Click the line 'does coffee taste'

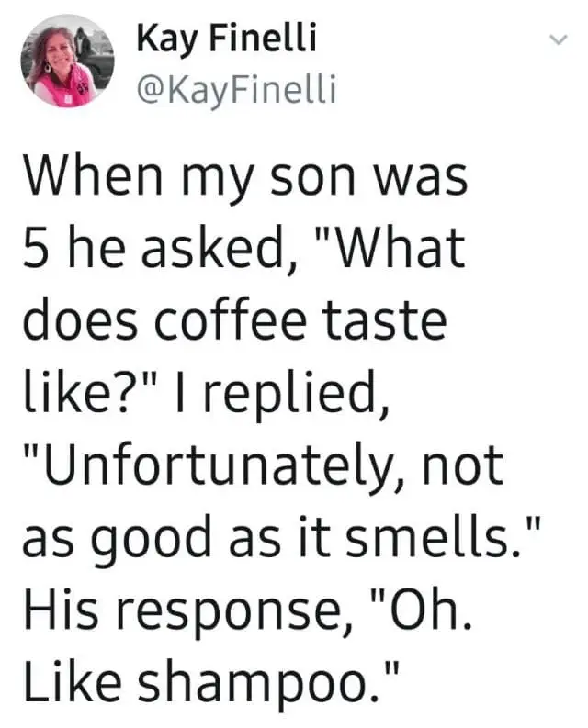(x=234, y=319)
